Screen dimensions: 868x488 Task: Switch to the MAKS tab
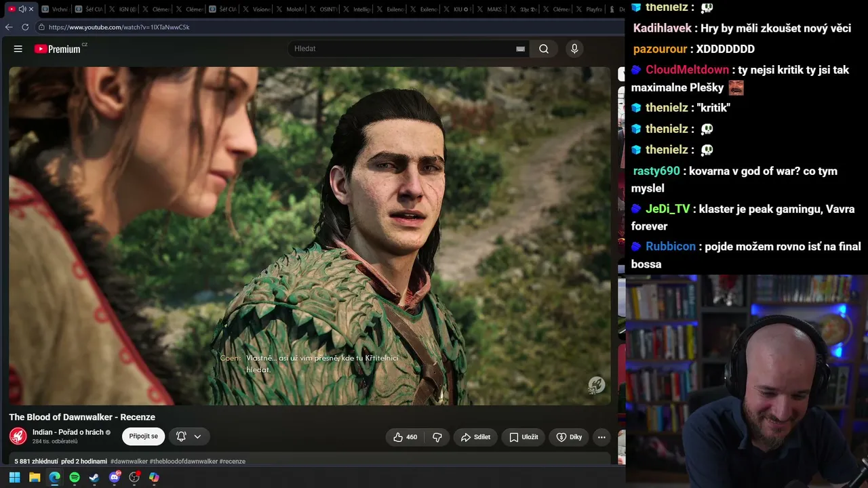(x=489, y=9)
